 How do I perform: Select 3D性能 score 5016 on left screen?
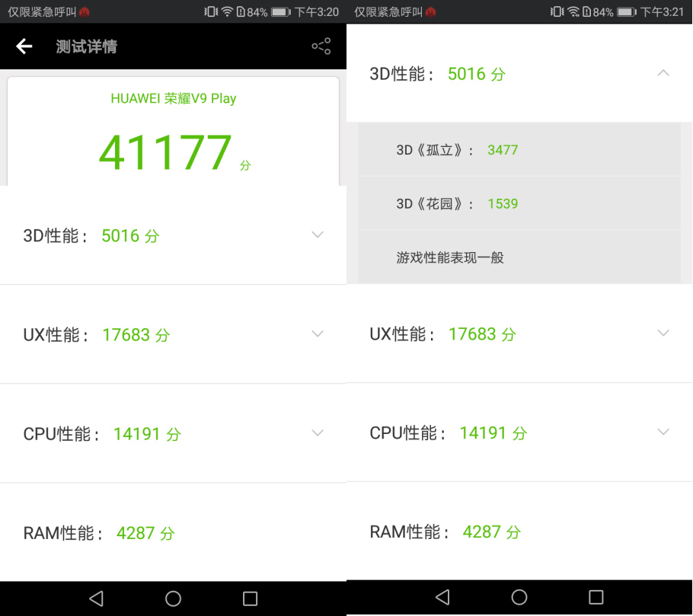[120, 235]
